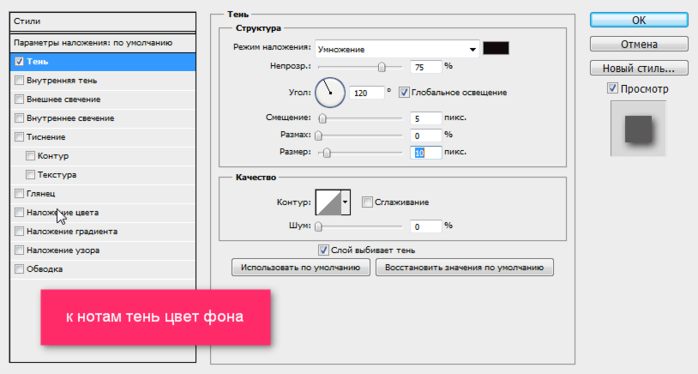
Task: Click the Смещение value input field
Action: [x=426, y=118]
